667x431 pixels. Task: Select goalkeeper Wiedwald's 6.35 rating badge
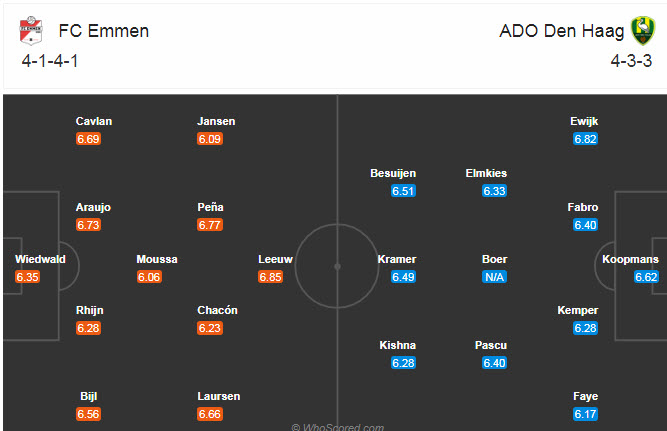click(x=27, y=277)
